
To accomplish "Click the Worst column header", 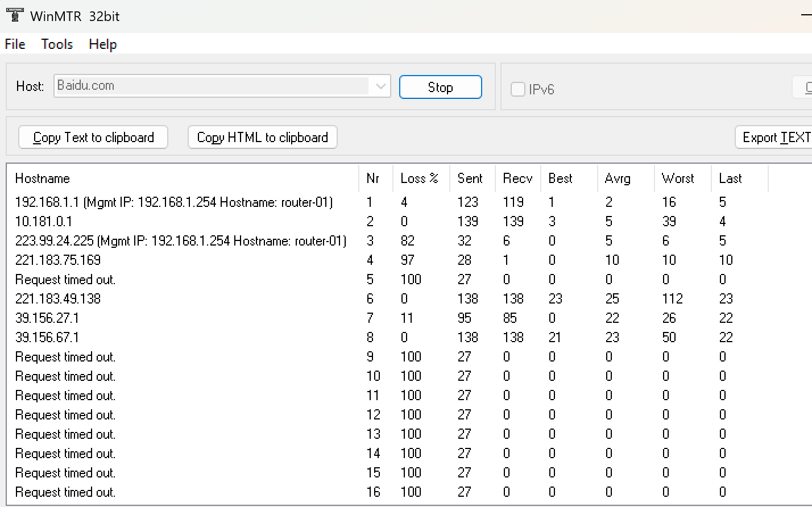I will [x=683, y=178].
